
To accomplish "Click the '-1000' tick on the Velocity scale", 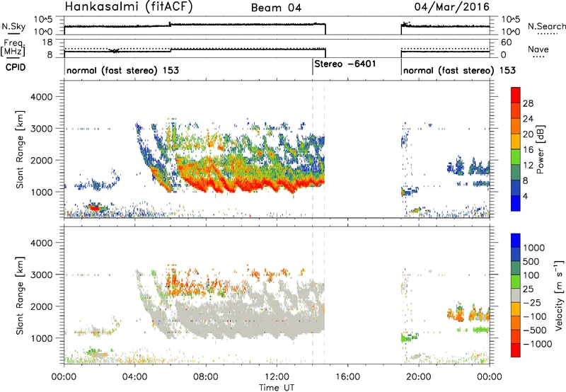I will [538, 344].
